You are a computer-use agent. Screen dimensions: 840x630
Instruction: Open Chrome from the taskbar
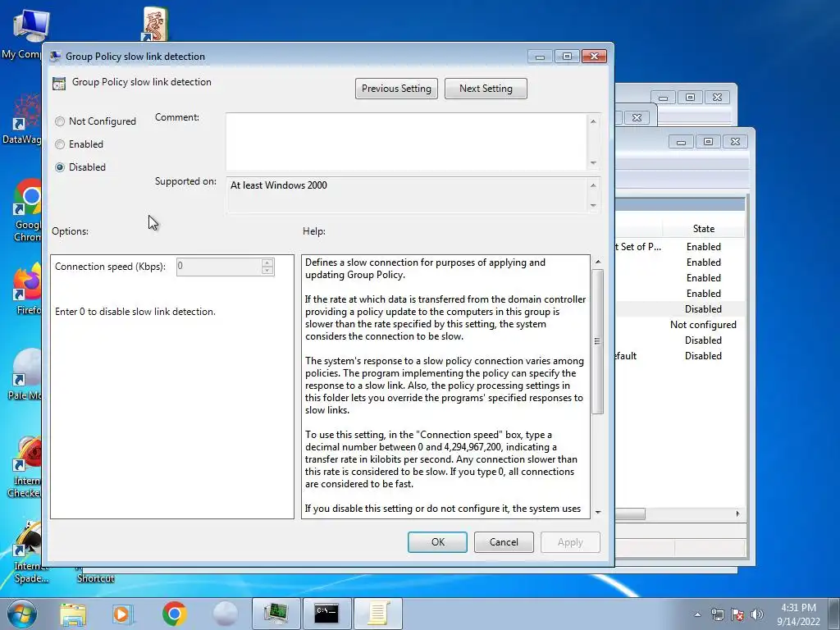(174, 614)
